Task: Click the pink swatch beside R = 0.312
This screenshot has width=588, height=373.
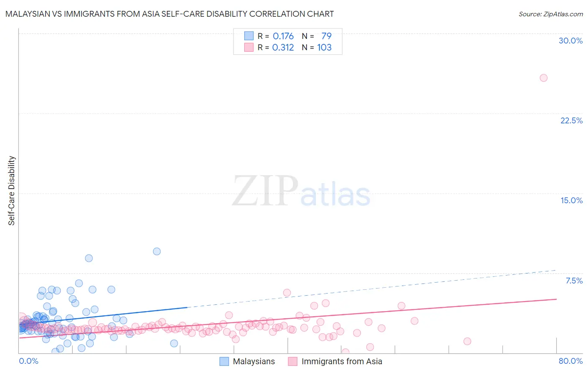Action: pyautogui.click(x=249, y=47)
